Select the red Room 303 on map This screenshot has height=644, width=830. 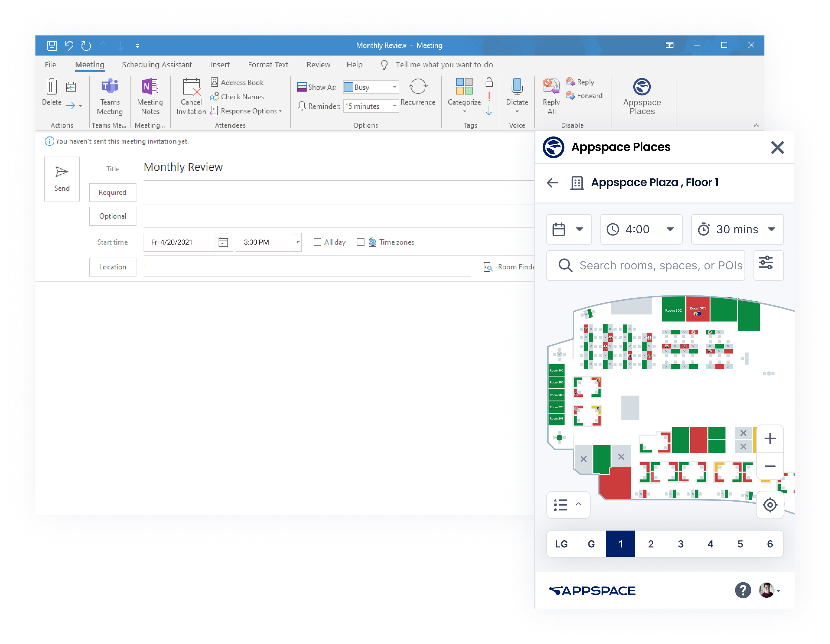(698, 310)
